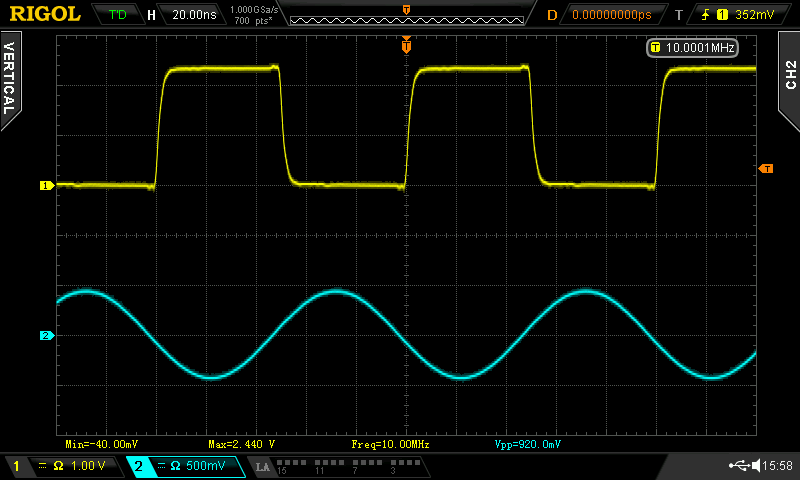Select the orange trigger level arrow marker
This screenshot has height=480, width=800.
[x=766, y=168]
